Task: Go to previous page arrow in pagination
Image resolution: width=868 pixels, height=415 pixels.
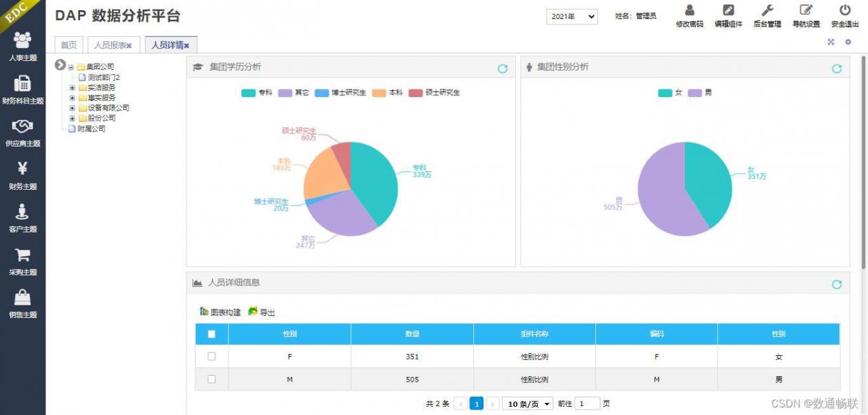Action: [460, 403]
